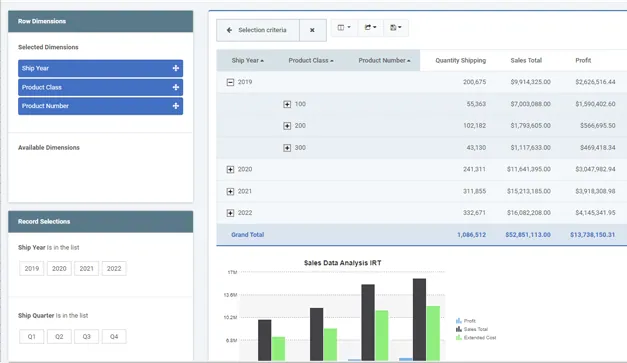Screen dimensions: 627x363
Task: Click class 300 profit $469,418.34
Action: [597, 148]
